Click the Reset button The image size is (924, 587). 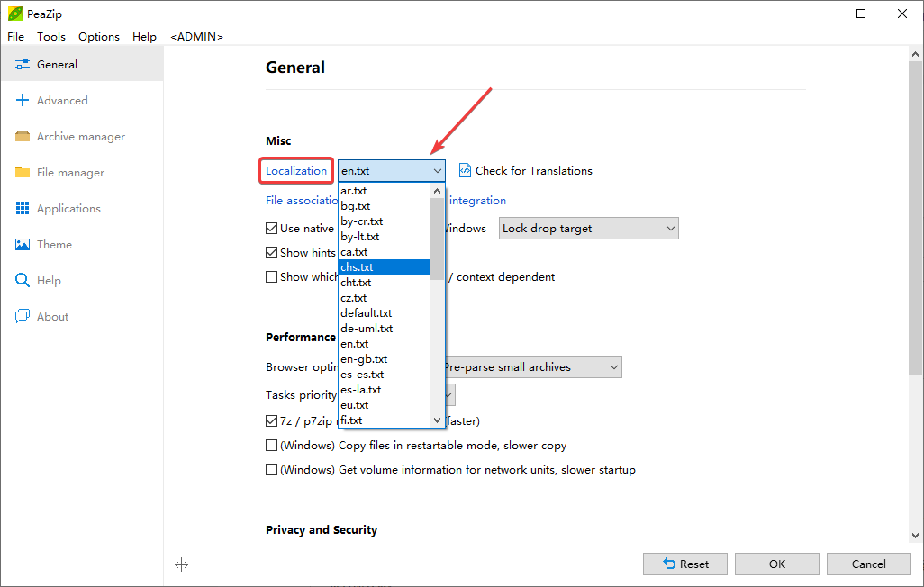click(x=685, y=564)
